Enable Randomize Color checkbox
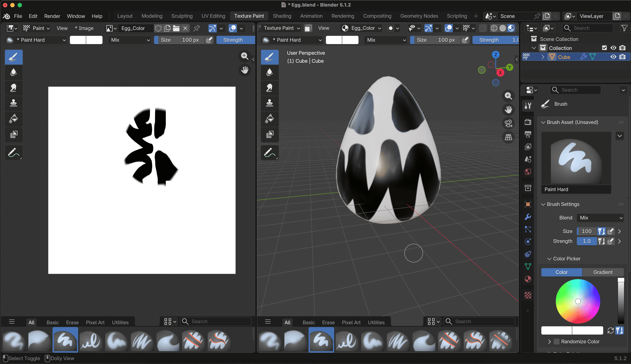Screen dimensions: 631x364 click(557, 342)
